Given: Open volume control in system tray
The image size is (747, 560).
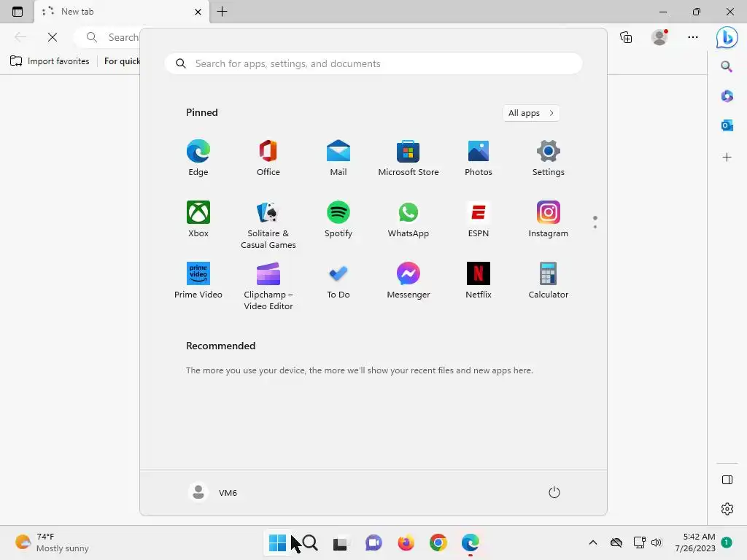Looking at the screenshot, I should (x=657, y=542).
